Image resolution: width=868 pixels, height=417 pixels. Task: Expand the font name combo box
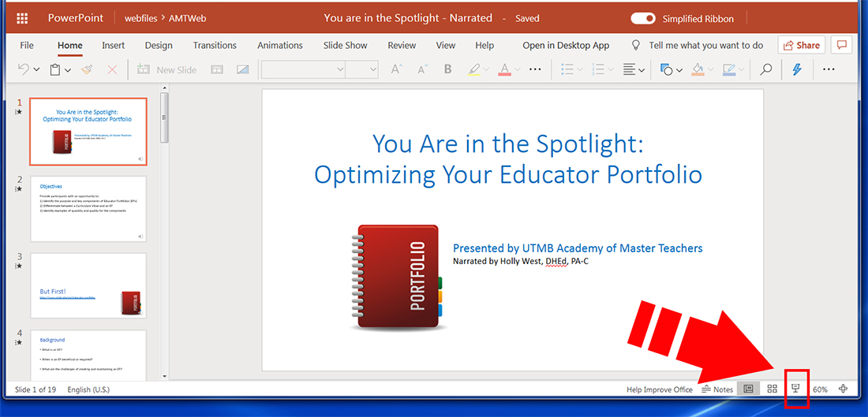340,69
